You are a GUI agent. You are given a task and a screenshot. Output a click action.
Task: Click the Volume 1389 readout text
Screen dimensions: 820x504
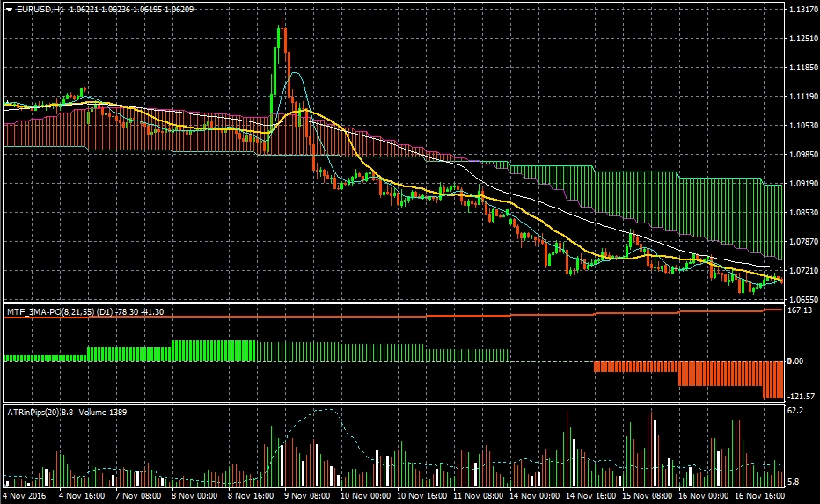(103, 412)
